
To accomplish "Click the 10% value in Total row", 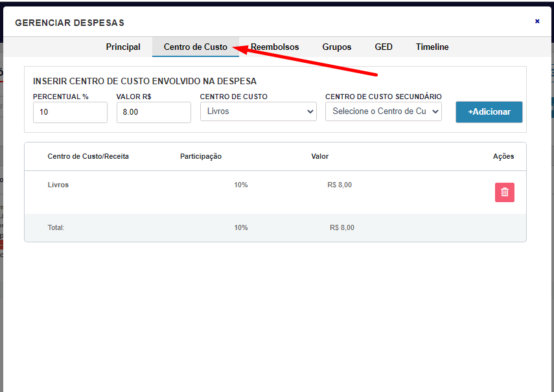I will coord(240,228).
